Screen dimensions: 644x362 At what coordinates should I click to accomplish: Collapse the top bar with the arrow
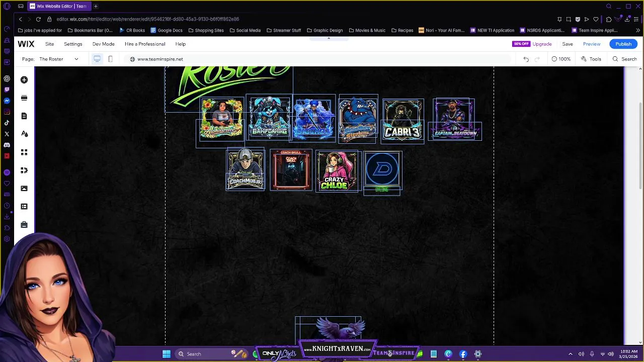click(x=329, y=38)
